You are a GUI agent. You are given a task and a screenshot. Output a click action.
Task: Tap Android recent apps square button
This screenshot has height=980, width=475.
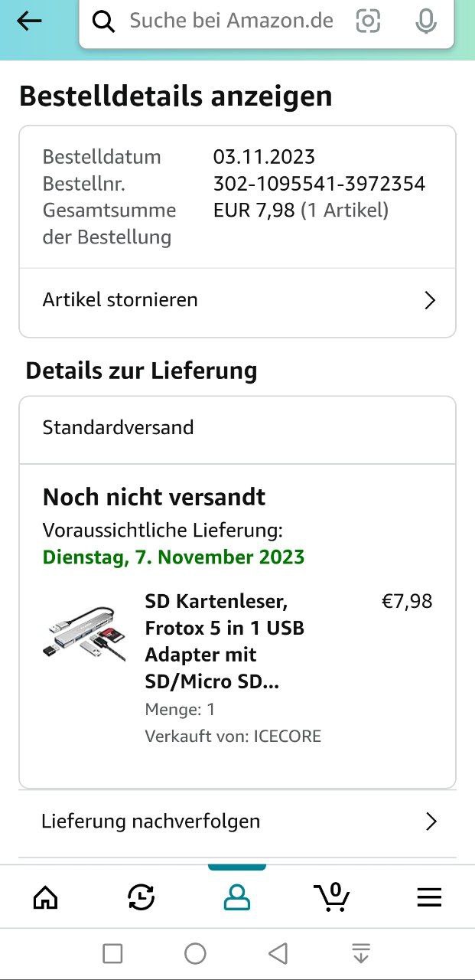pos(112,953)
